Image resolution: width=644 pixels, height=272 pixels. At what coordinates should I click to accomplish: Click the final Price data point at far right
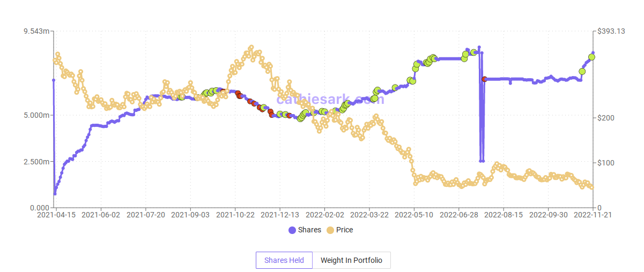(x=592, y=187)
